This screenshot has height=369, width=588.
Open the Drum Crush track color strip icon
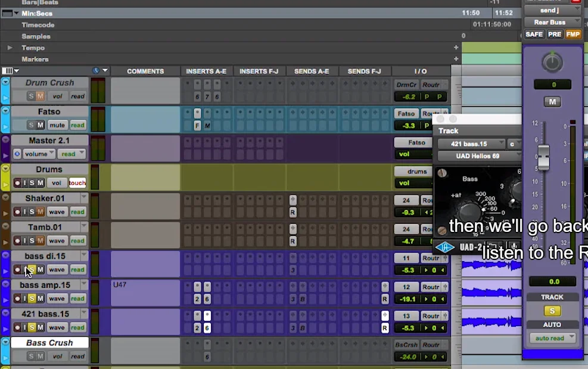point(5,82)
